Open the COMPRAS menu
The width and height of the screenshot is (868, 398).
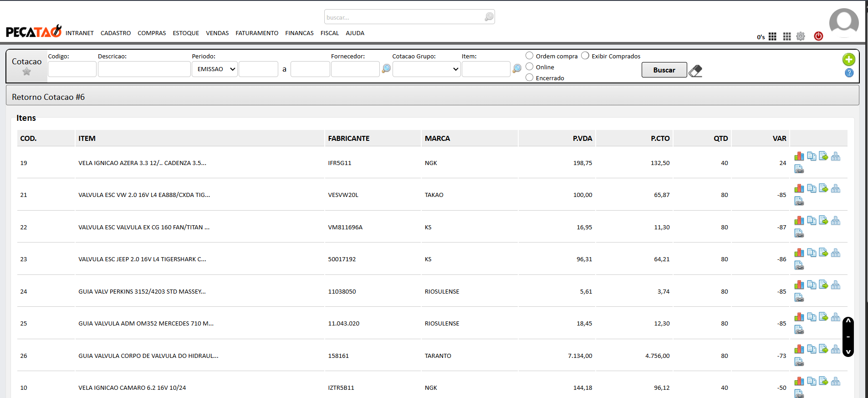152,33
